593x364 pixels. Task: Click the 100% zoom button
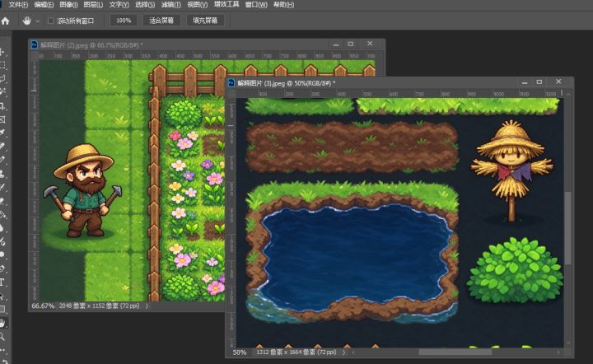[124, 21]
